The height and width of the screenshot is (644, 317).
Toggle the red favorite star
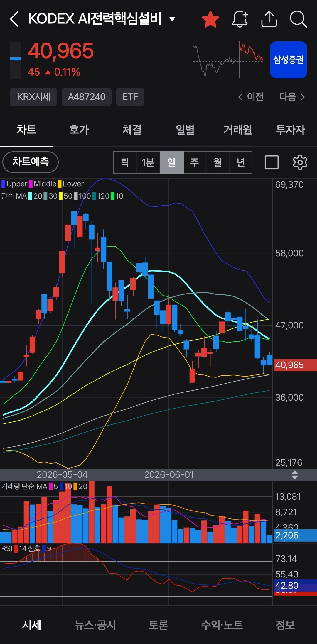tap(210, 19)
